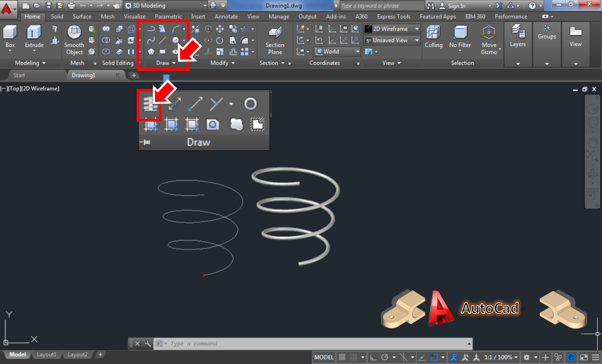This screenshot has width=602, height=364.
Task: Select the Line tool in the Draw panel
Action: (162, 40)
